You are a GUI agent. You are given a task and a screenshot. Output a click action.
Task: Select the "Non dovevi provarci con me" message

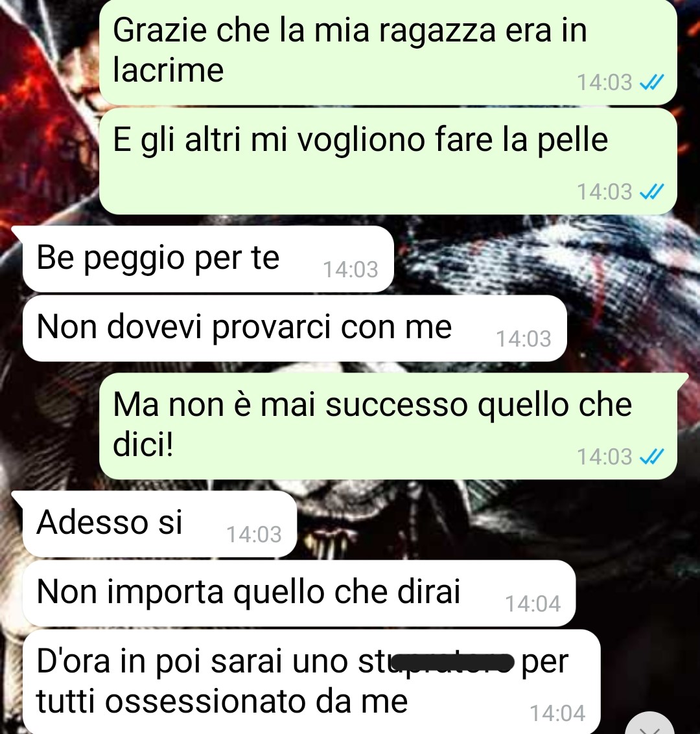coord(295,328)
